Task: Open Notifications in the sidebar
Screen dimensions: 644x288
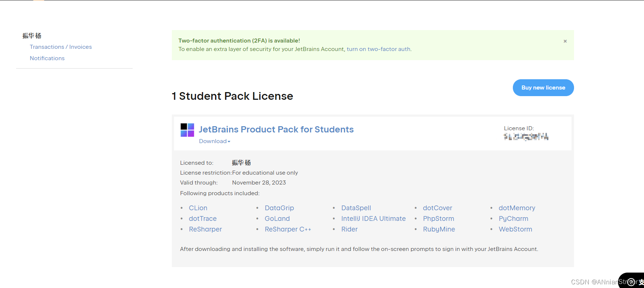Action: pyautogui.click(x=47, y=58)
